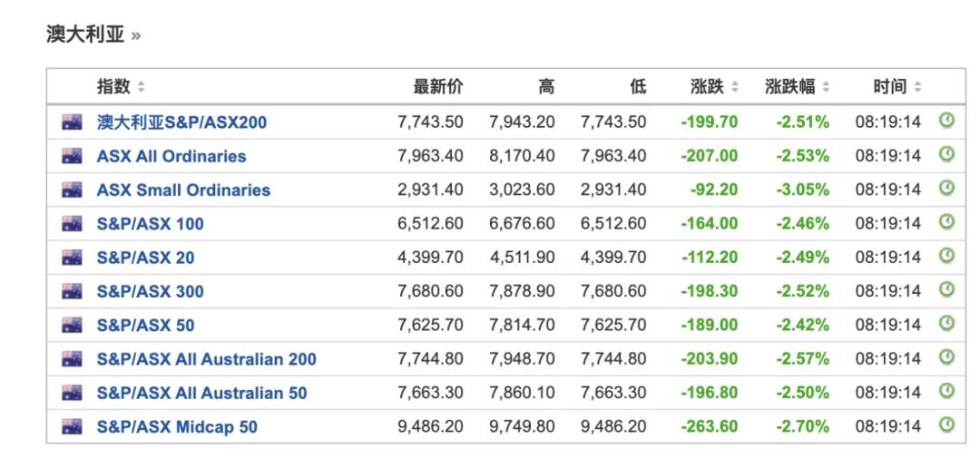
Task: Open the S&P/ASX Midcap 50 link
Action: [x=177, y=426]
